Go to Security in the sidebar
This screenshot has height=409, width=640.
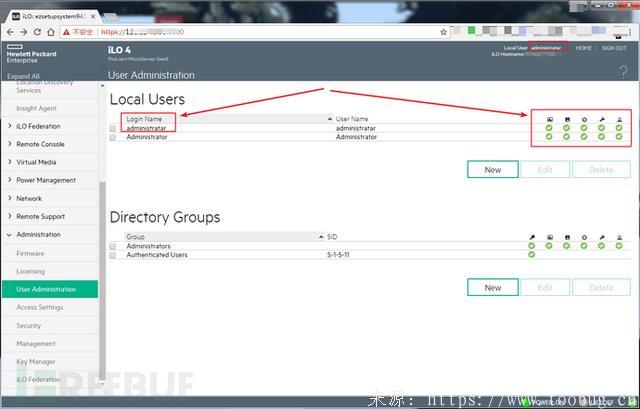click(x=29, y=325)
